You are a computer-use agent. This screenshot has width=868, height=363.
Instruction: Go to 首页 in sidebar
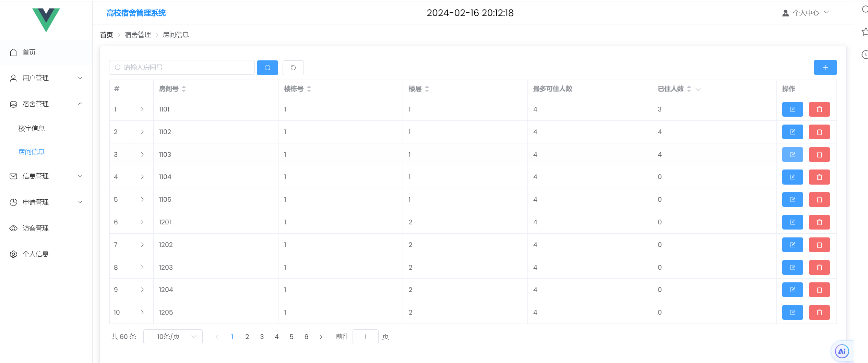coord(46,52)
